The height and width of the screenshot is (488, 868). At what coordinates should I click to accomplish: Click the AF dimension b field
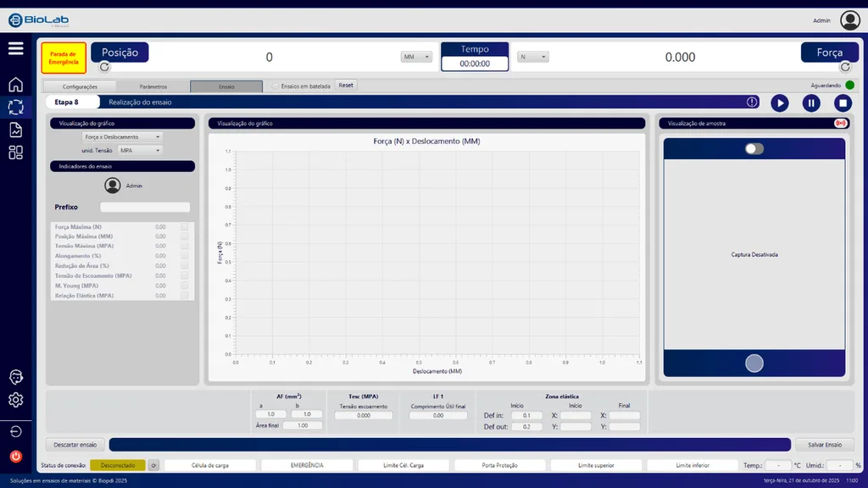coord(307,413)
